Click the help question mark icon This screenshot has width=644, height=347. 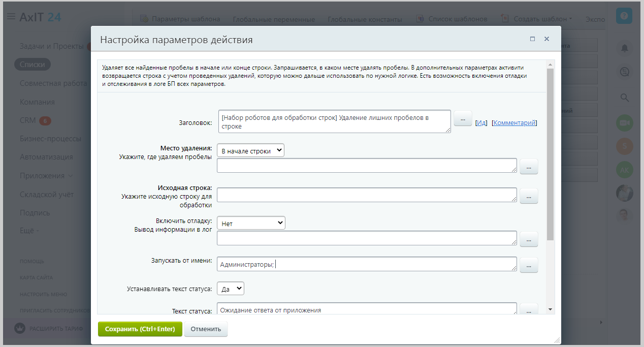tap(624, 16)
